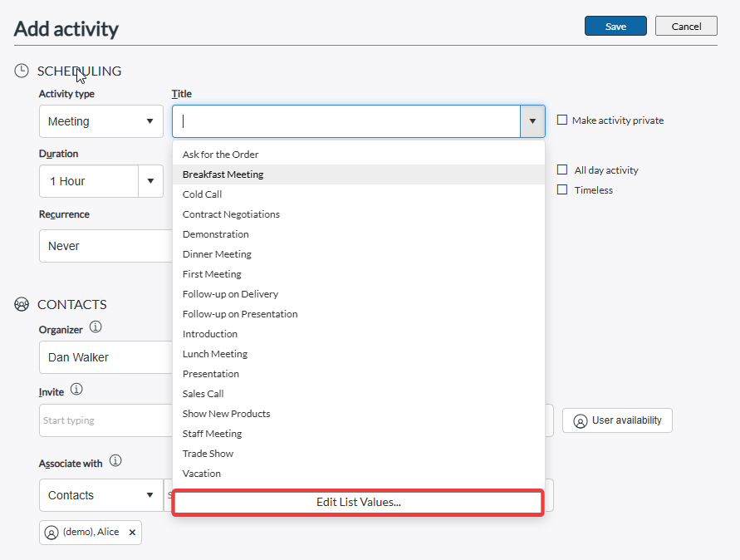Select Trade Show option
Screen dimensions: 740x560
pos(359,454)
